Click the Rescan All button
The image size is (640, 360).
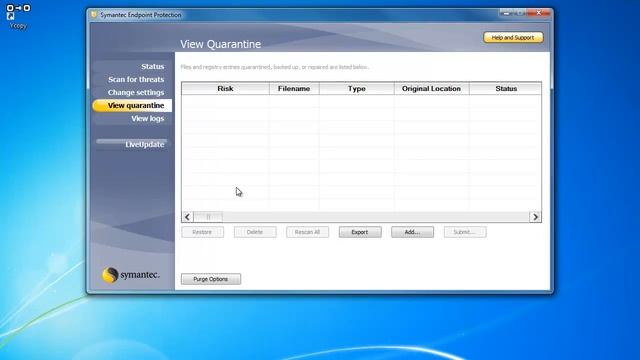307,232
